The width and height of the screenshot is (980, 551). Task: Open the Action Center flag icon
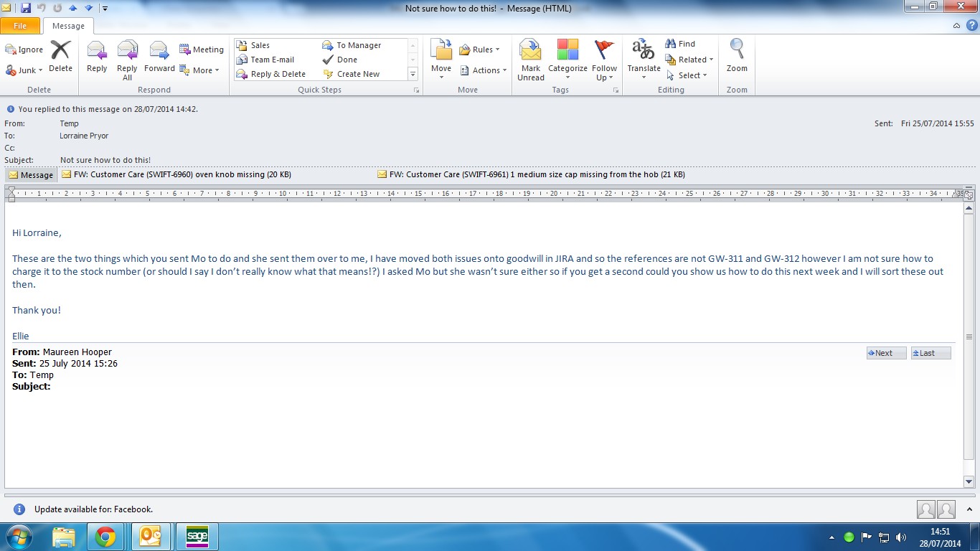pyautogui.click(x=867, y=537)
